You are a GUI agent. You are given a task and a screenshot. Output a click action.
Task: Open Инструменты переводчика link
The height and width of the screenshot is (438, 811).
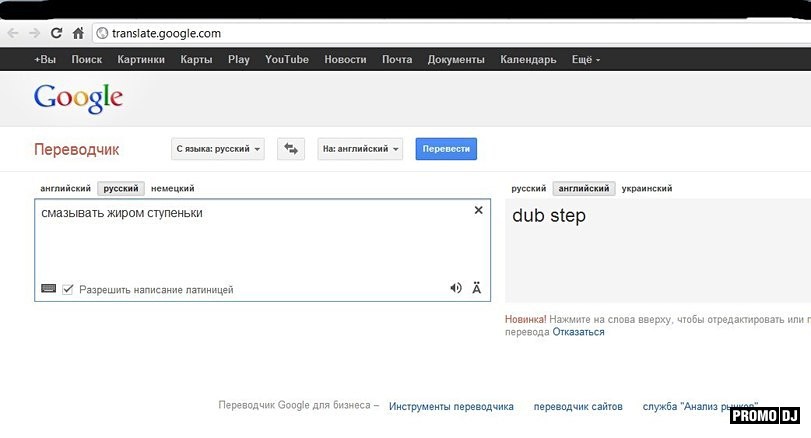pos(451,406)
